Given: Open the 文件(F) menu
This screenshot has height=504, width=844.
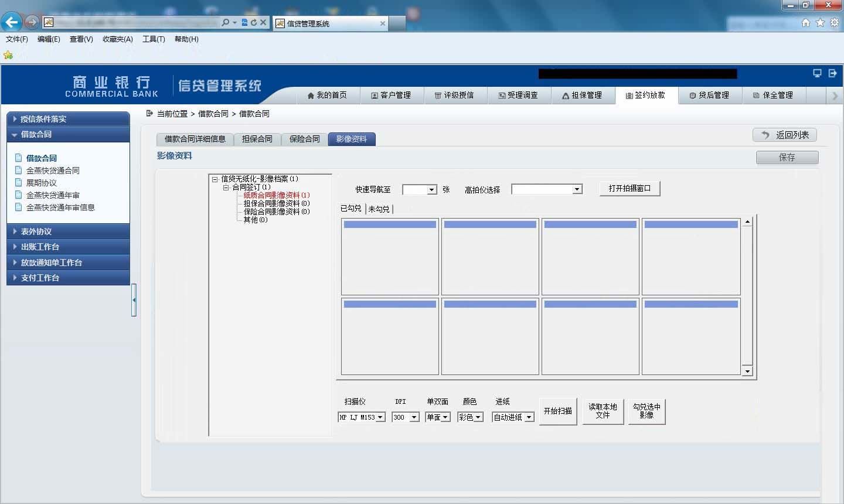Looking at the screenshot, I should click(17, 39).
